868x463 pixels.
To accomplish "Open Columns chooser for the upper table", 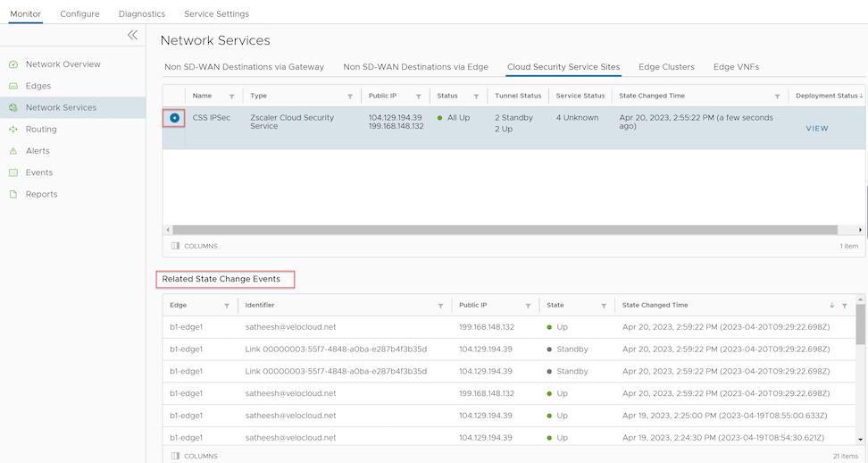I will pyautogui.click(x=194, y=246).
